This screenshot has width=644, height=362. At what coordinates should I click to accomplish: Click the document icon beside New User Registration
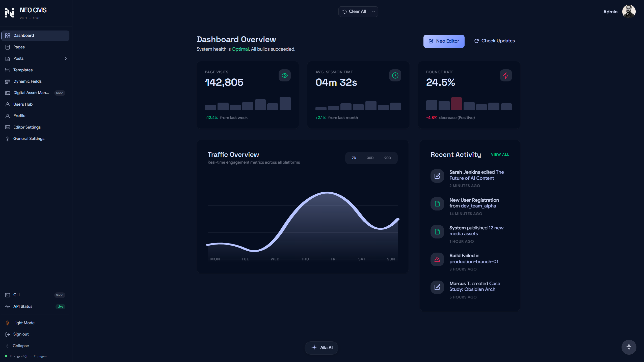[437, 204]
